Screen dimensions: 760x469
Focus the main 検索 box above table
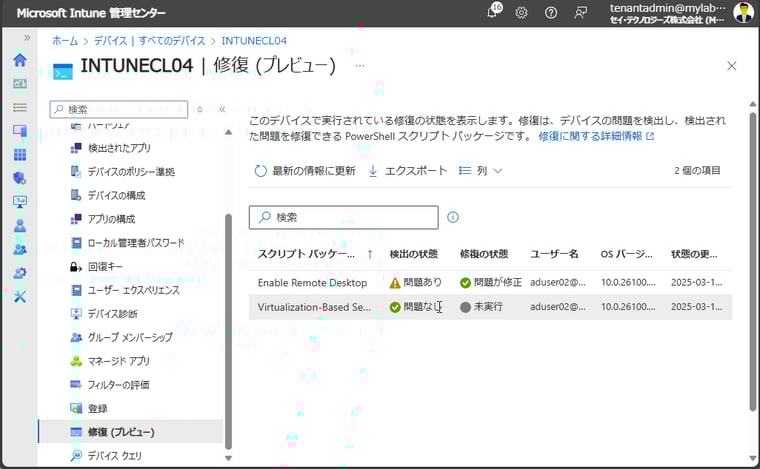point(344,217)
